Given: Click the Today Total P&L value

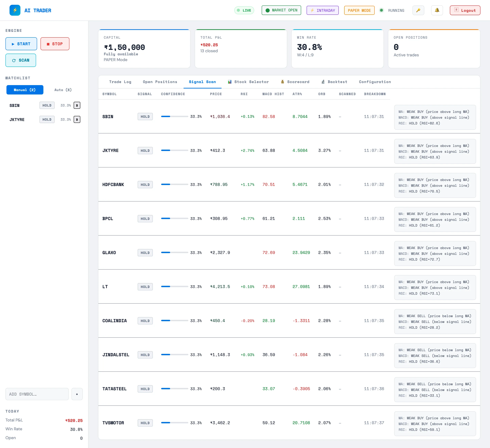Looking at the screenshot, I should [x=74, y=421].
